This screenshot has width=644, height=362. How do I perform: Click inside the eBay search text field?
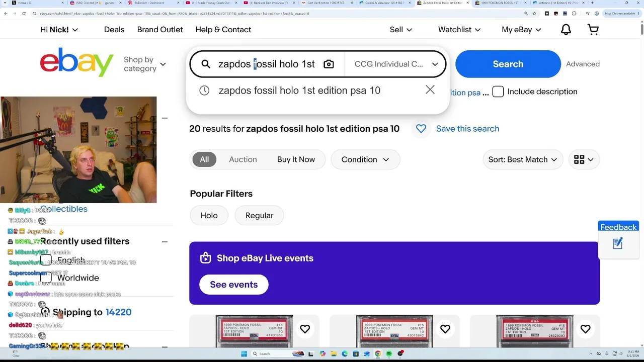pos(267,64)
